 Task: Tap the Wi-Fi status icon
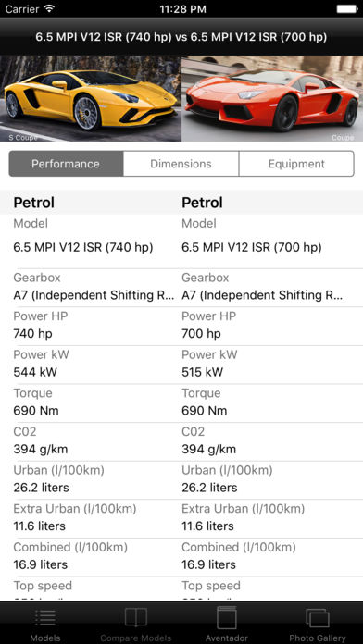[x=49, y=8]
